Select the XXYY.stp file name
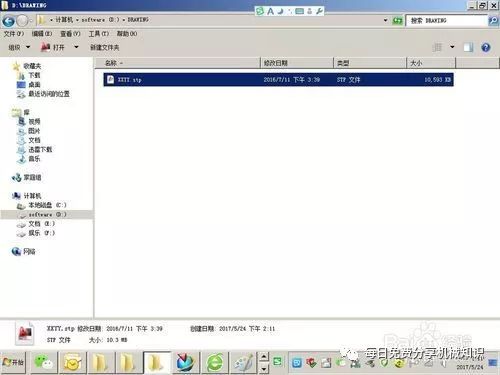 (x=129, y=80)
